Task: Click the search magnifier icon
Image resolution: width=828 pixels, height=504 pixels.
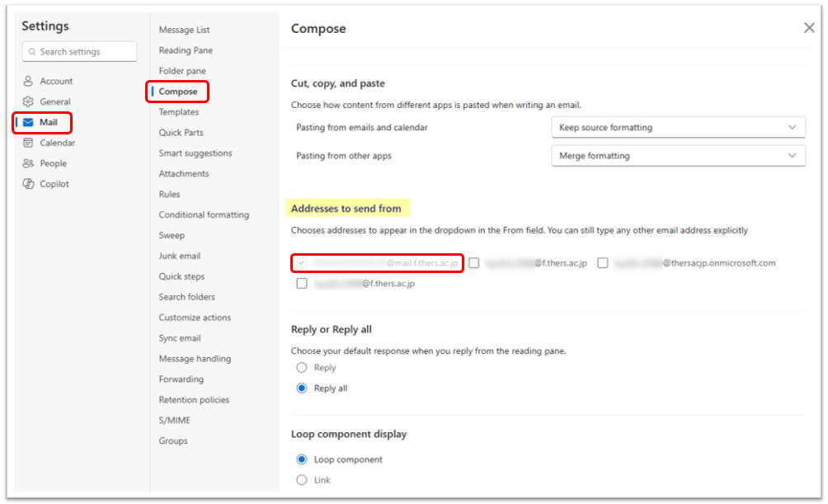Action: (32, 52)
